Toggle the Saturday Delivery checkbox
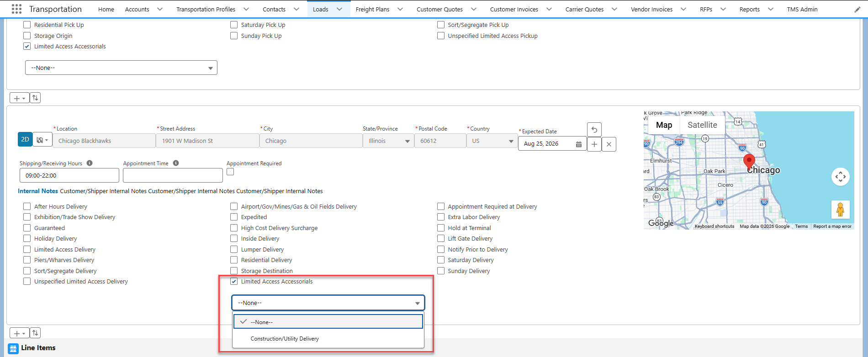Viewport: 868px width, 357px height. 441,260
